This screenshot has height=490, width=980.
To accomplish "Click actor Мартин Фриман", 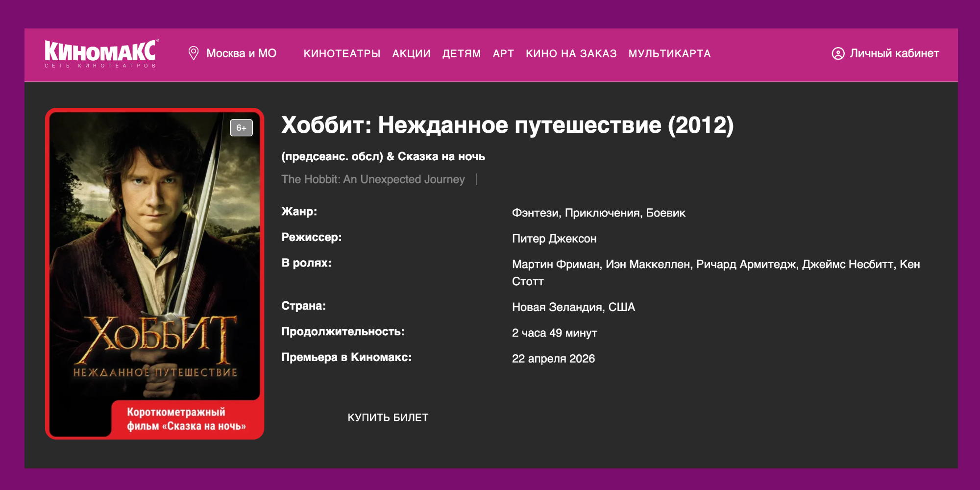I will [556, 265].
